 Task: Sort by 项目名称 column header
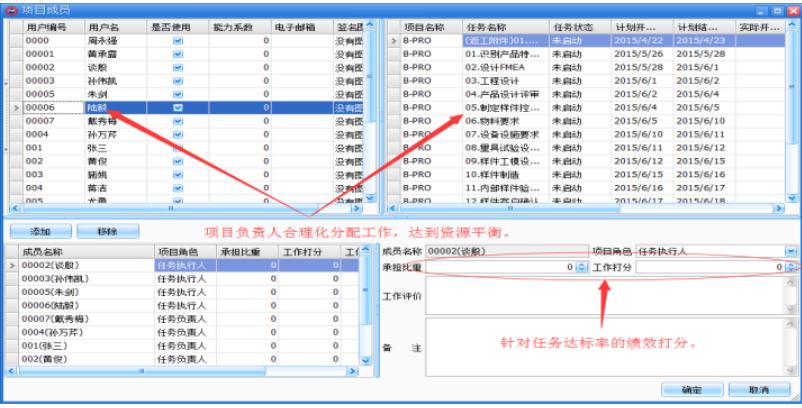[x=431, y=27]
